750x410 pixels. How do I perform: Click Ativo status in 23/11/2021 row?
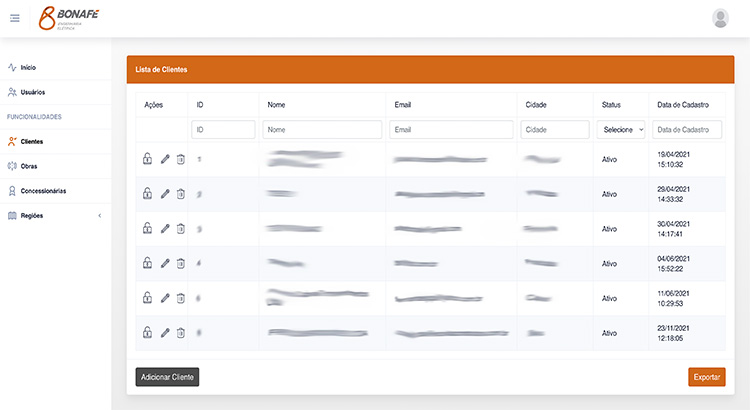pyautogui.click(x=609, y=333)
